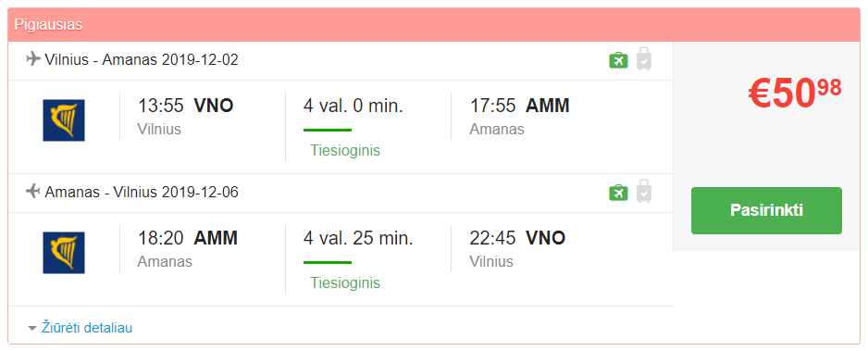Image resolution: width=868 pixels, height=351 pixels.
Task: Click grey checked luggage icon for Vilnius - Amanas
Action: pyautogui.click(x=644, y=58)
